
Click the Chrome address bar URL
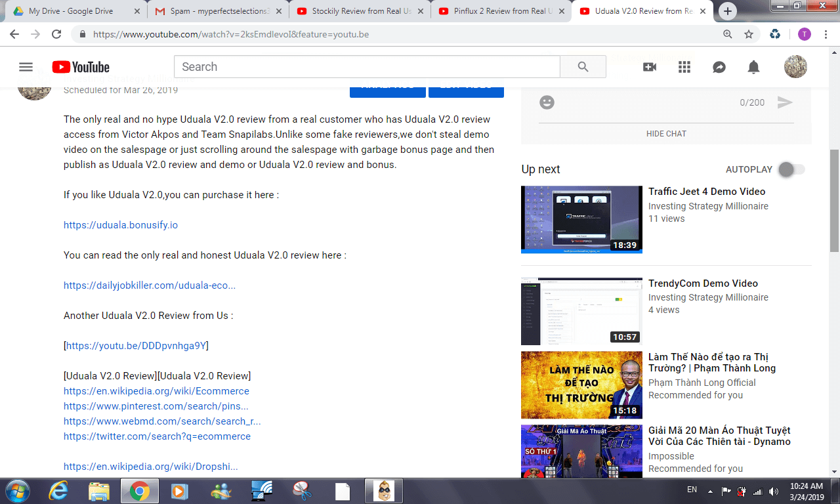232,34
